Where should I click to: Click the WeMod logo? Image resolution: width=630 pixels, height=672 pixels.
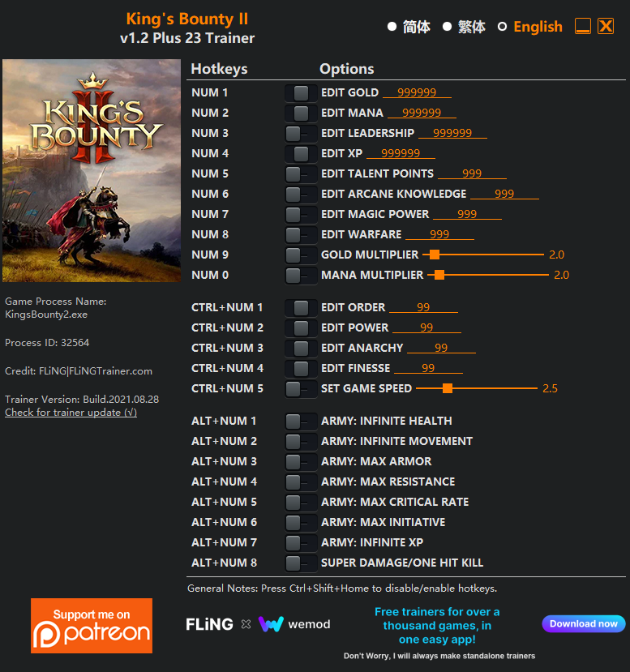tap(294, 624)
